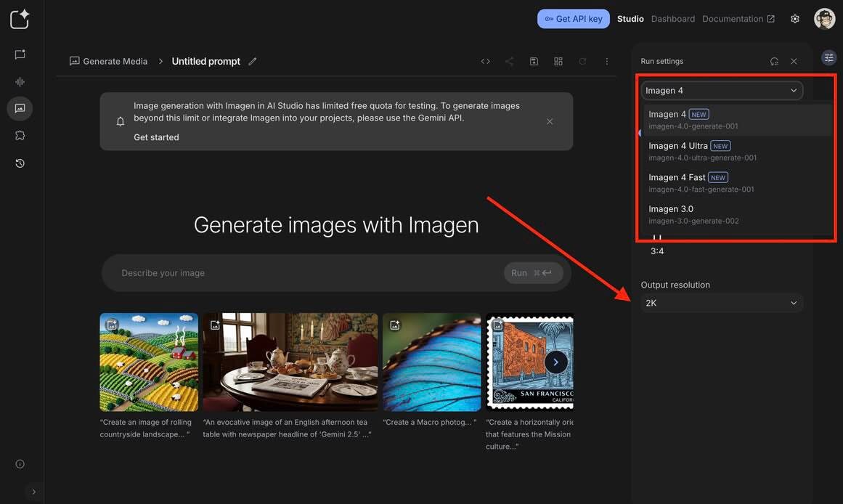Open the Build apps puzzle icon
The height and width of the screenshot is (504, 843).
(20, 136)
